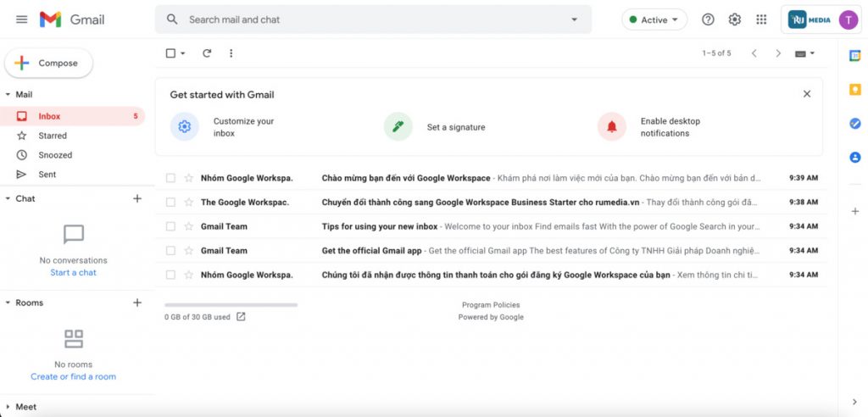The width and height of the screenshot is (868, 417).
Task: Open the main menu hamburger icon
Action: (21, 19)
